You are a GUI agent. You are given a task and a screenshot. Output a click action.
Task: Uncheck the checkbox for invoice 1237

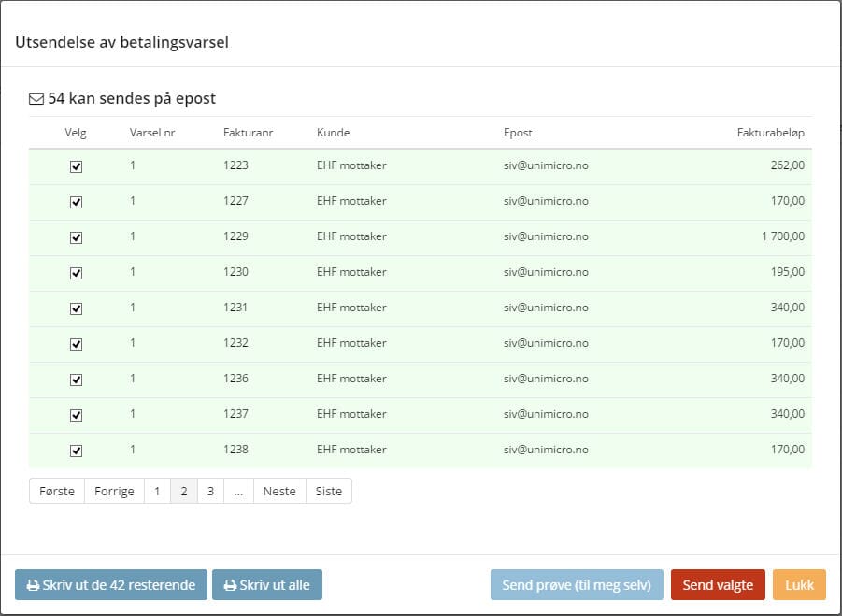point(77,415)
